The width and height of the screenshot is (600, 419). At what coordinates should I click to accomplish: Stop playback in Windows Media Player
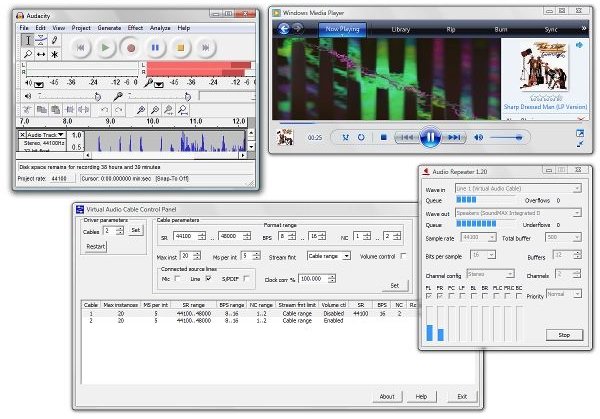point(383,137)
